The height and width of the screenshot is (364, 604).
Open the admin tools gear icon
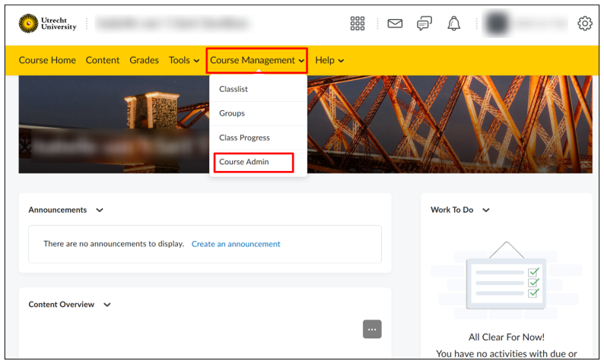click(x=584, y=24)
